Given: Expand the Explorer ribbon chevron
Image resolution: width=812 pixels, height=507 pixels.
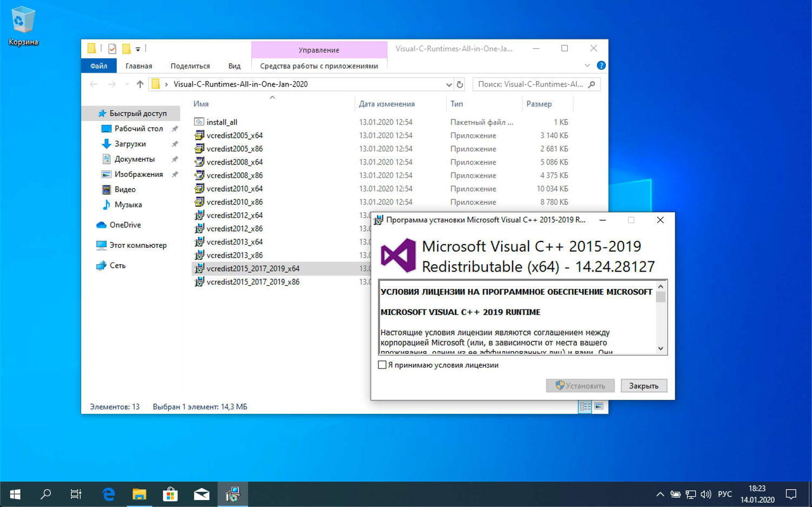Looking at the screenshot, I should 587,65.
